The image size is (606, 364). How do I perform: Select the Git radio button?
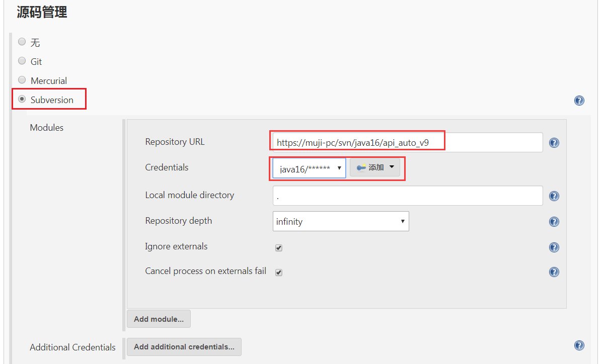[22, 61]
